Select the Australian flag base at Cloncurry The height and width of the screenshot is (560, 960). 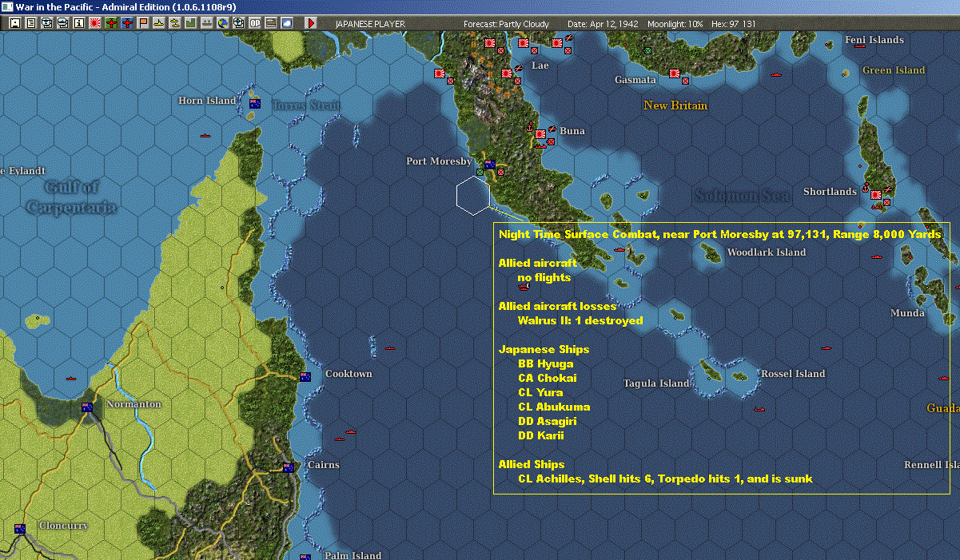tap(20, 529)
